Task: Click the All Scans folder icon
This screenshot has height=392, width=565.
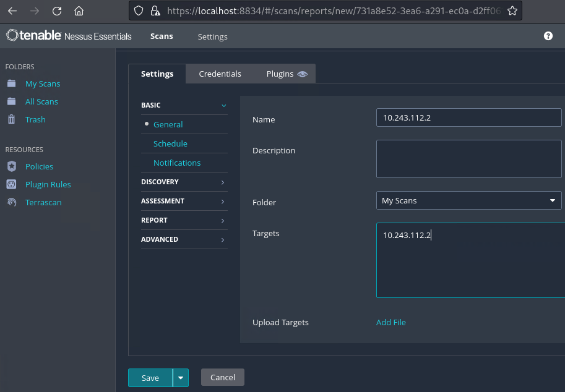Action: click(11, 101)
